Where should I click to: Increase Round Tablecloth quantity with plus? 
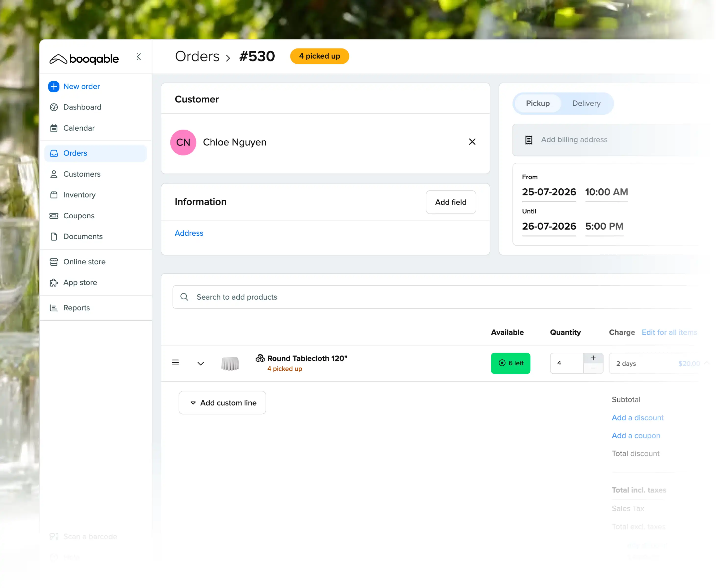coord(593,358)
